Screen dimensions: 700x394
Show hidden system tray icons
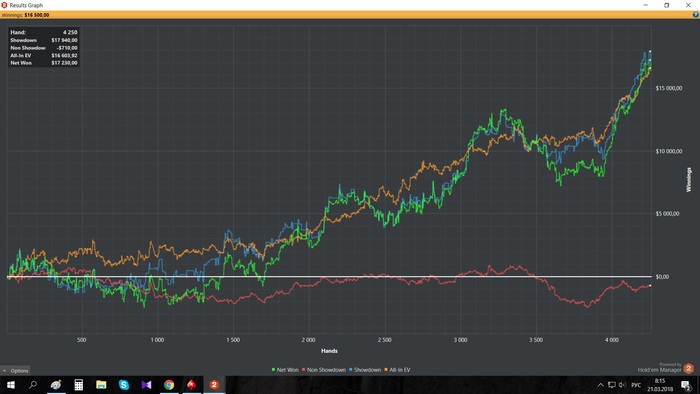(x=601, y=385)
